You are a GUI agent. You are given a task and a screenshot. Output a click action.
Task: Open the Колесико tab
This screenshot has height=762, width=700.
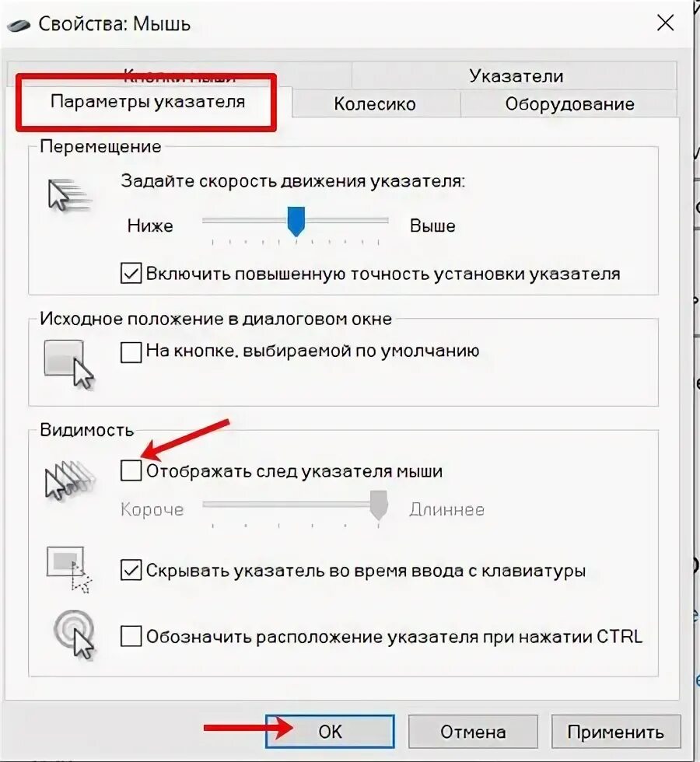[375, 104]
